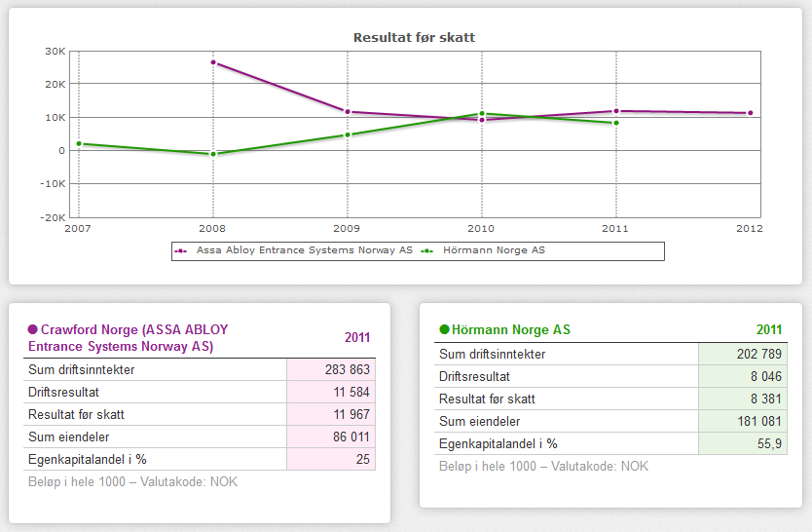Viewport: 812px width, 532px height.
Task: Select the purple 2010 data point
Action: pyautogui.click(x=482, y=120)
